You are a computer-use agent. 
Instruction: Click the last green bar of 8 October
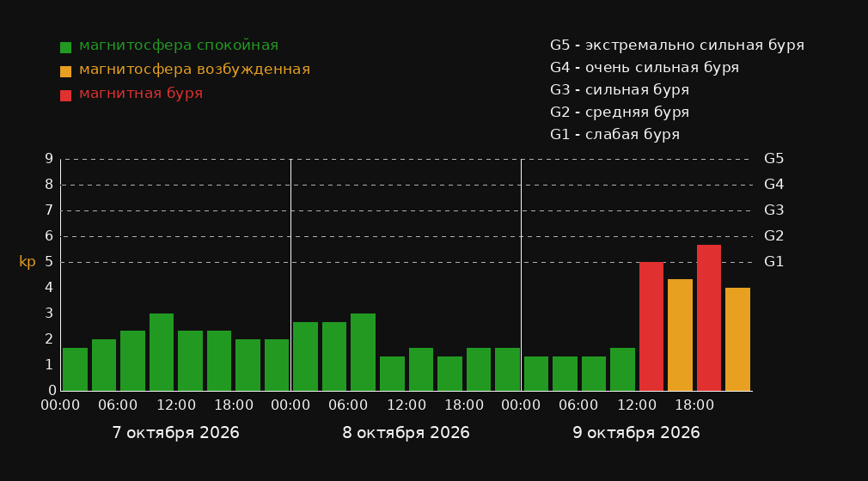(x=507, y=369)
